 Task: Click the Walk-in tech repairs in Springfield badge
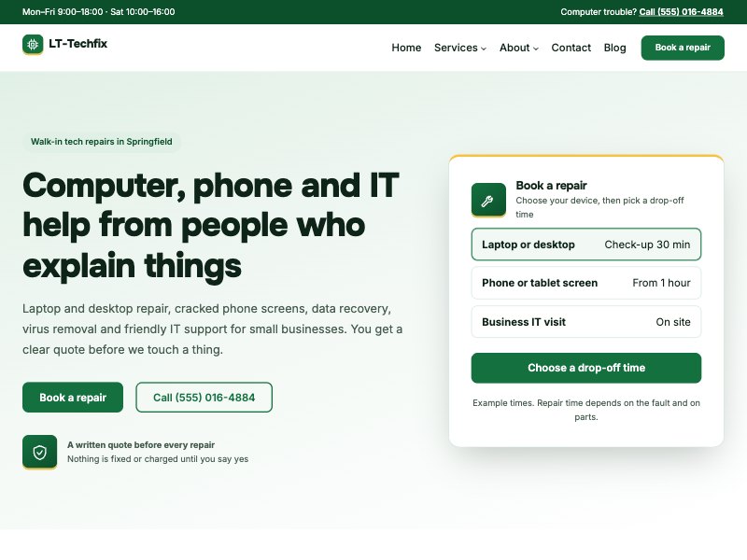click(x=102, y=142)
